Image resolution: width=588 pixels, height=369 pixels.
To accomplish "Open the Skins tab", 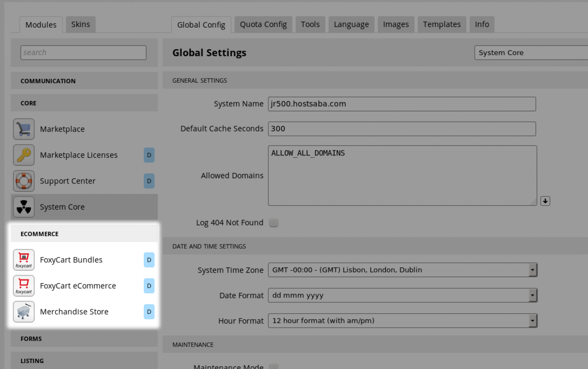I will pos(80,24).
